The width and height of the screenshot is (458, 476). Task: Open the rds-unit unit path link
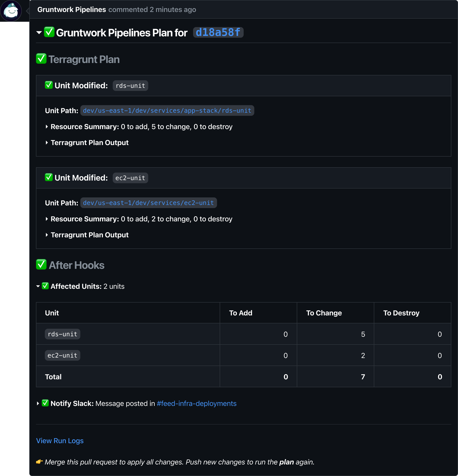coord(167,110)
